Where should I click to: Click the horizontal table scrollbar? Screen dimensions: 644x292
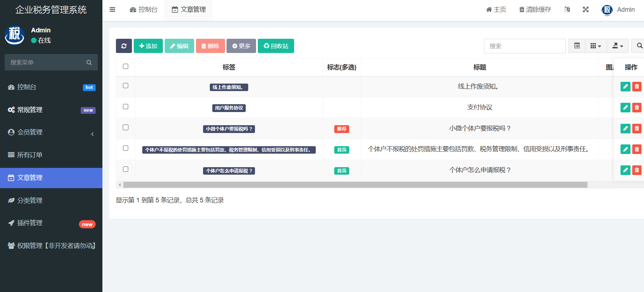point(355,185)
